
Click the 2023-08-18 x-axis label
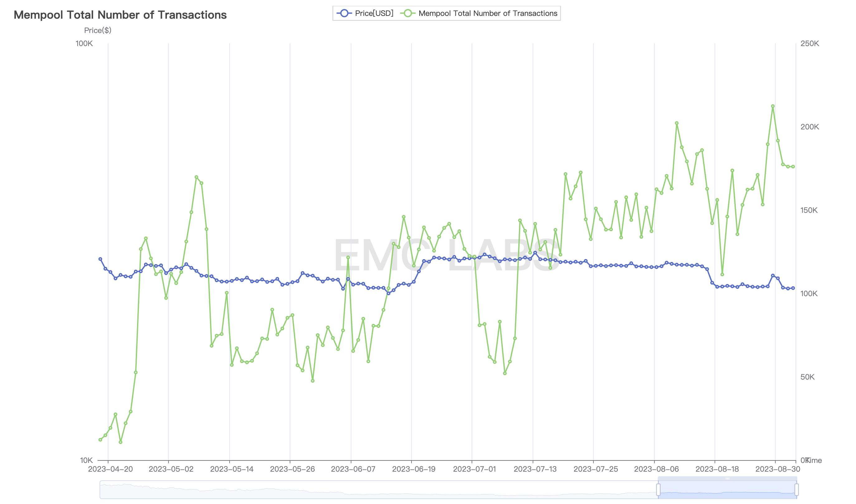pos(717,469)
